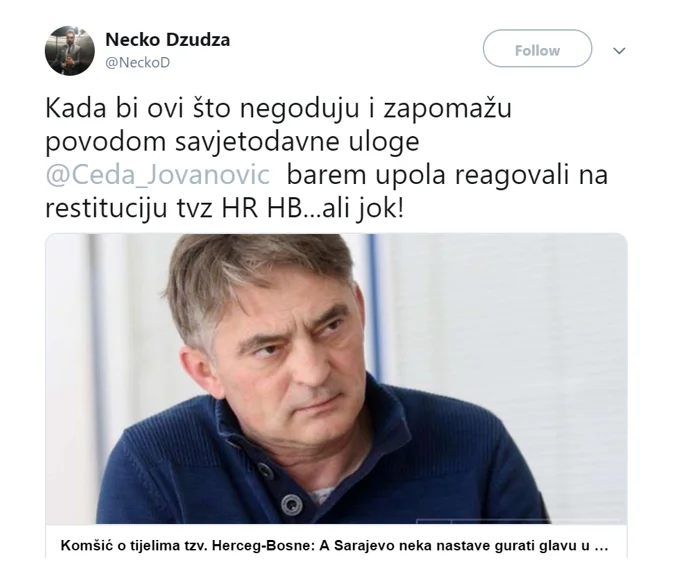Click the trailing ellipsis of the headline

601,546
